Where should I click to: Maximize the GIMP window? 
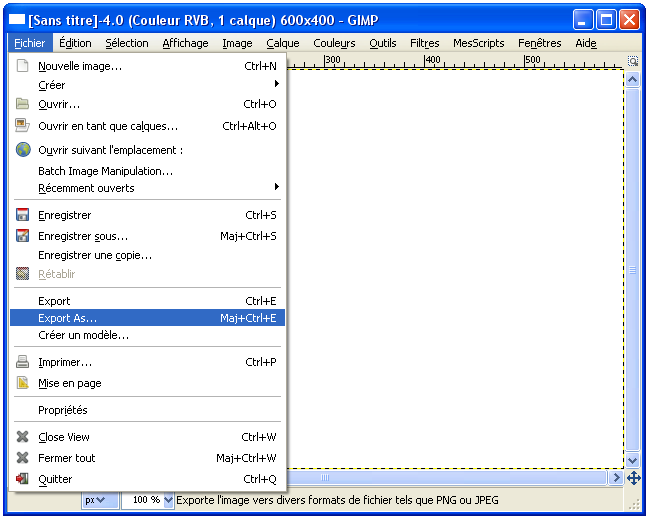pos(606,20)
